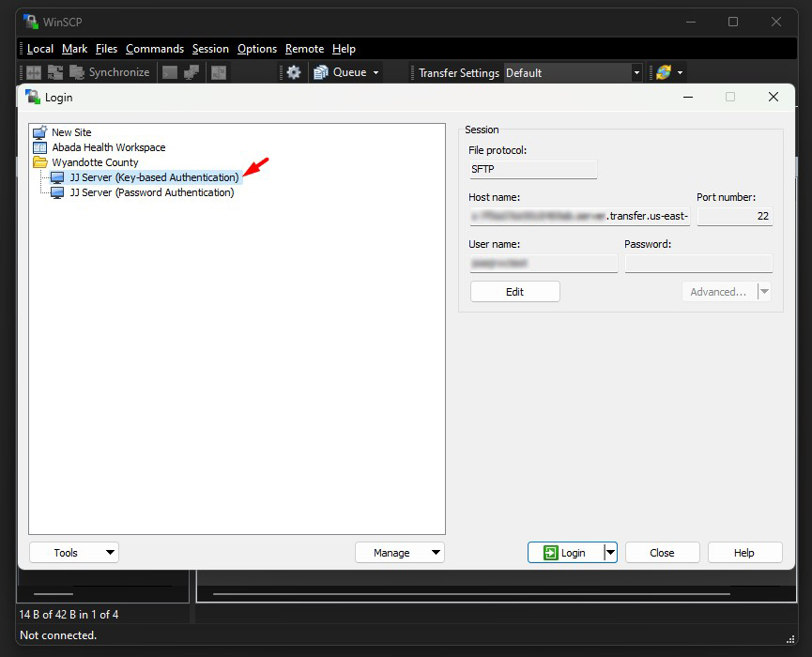The width and height of the screenshot is (812, 657).
Task: Click the Host name field
Action: 580,216
